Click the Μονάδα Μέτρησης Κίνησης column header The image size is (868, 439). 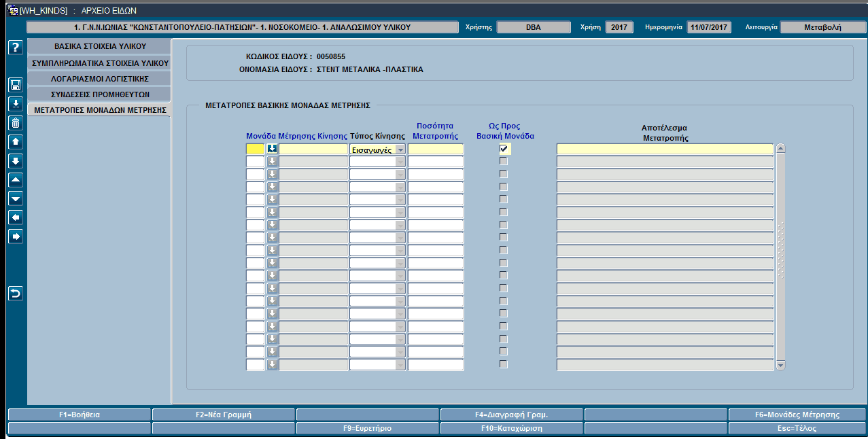pyautogui.click(x=297, y=136)
